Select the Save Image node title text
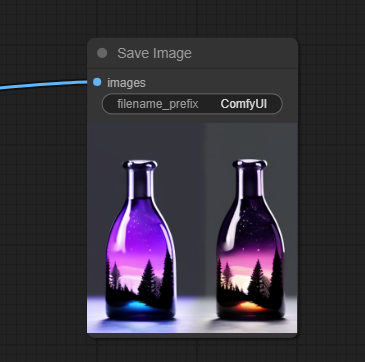Viewport: 365px width, 362px height. click(154, 53)
